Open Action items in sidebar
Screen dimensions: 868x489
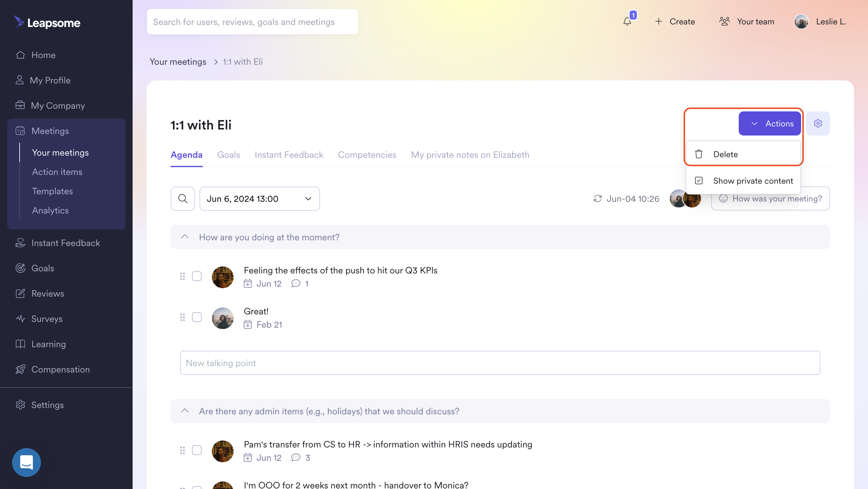coord(57,172)
